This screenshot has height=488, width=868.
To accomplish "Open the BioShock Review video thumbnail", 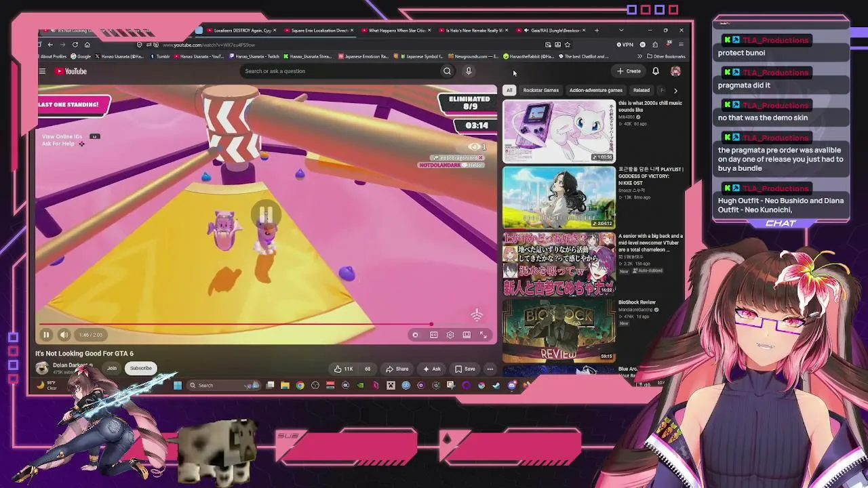I will 559,330.
